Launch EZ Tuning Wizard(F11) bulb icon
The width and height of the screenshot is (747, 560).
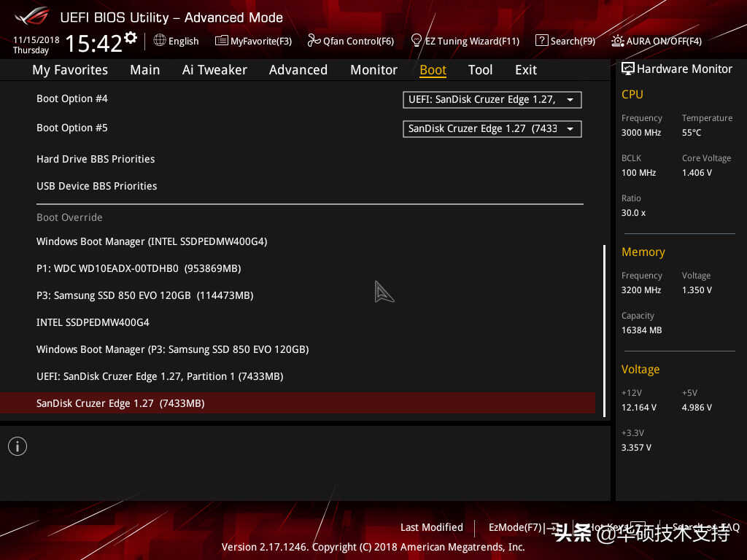pyautogui.click(x=416, y=41)
